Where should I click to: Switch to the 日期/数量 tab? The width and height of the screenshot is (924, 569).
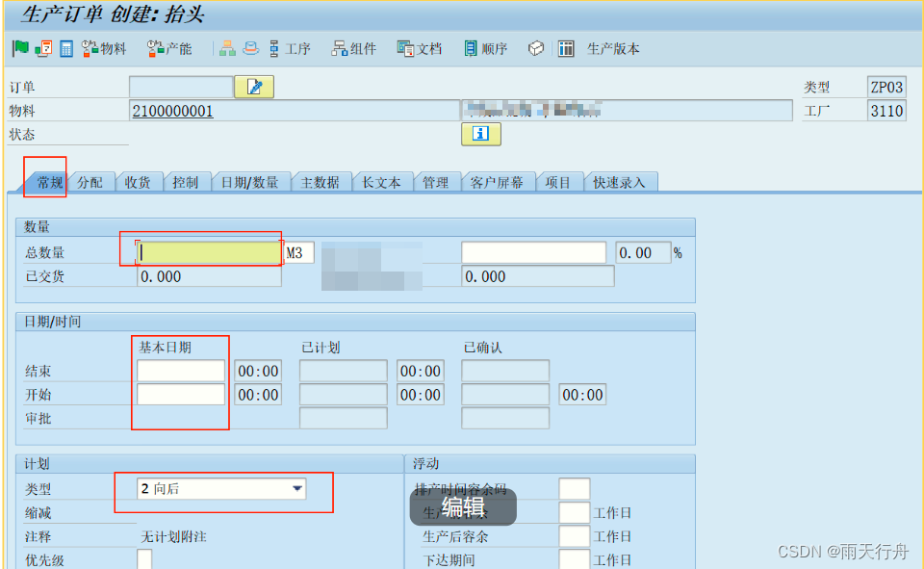(x=252, y=180)
